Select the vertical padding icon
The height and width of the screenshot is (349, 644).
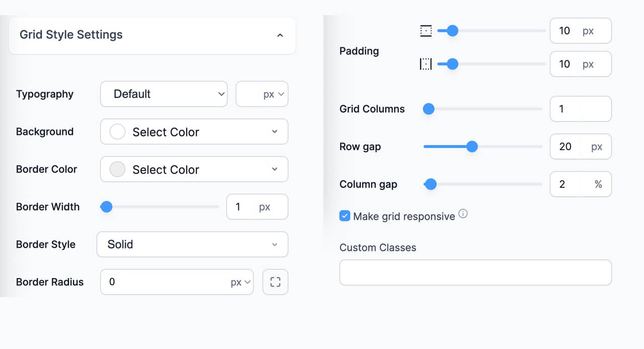click(426, 30)
